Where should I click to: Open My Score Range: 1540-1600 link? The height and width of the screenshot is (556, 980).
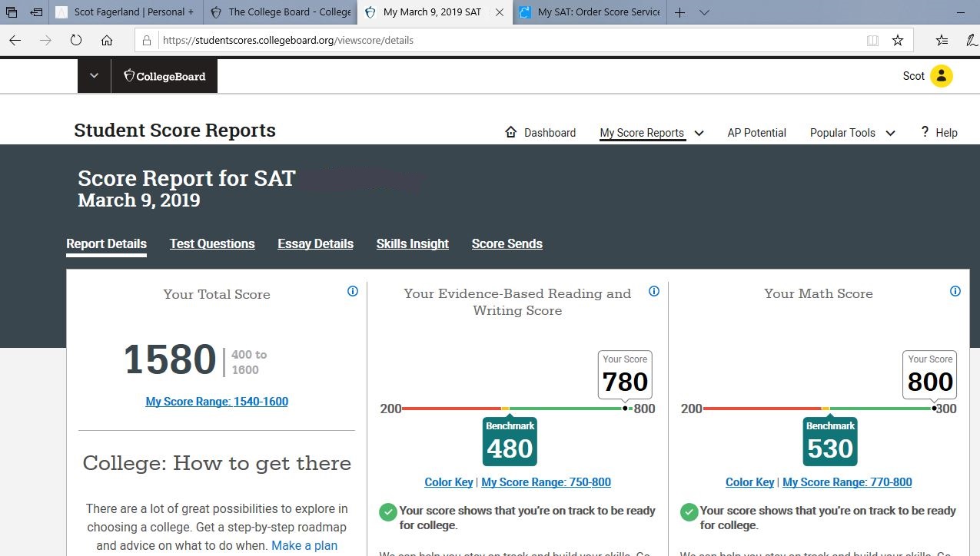(217, 401)
